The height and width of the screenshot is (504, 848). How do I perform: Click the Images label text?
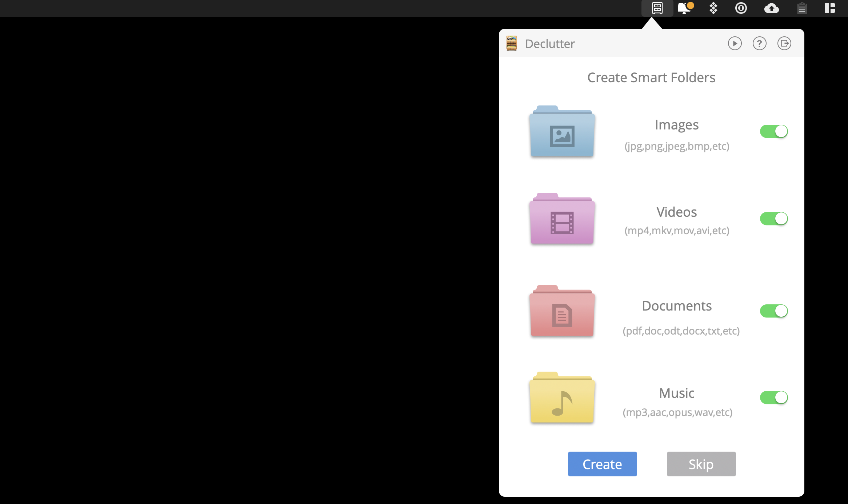(677, 125)
